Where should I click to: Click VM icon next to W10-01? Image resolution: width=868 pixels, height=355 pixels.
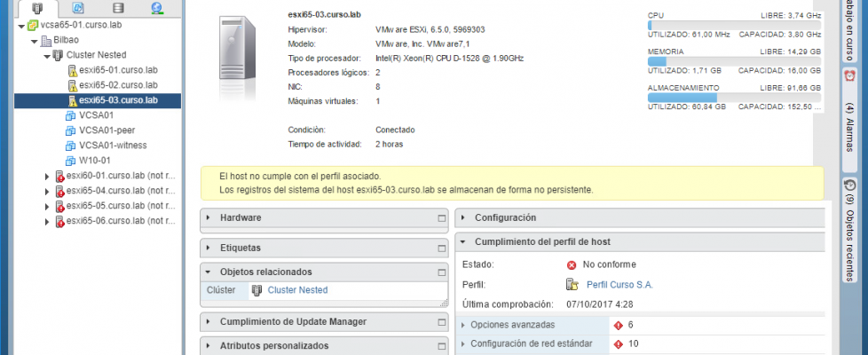pyautogui.click(x=70, y=161)
